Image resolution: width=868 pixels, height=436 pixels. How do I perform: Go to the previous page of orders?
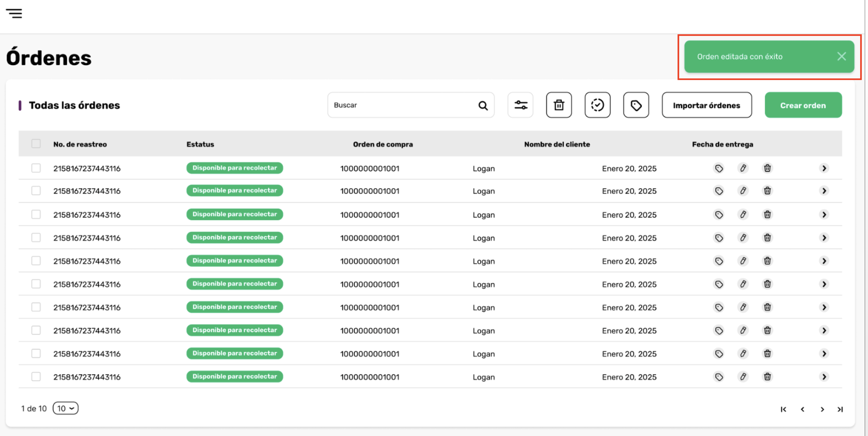[x=803, y=409]
